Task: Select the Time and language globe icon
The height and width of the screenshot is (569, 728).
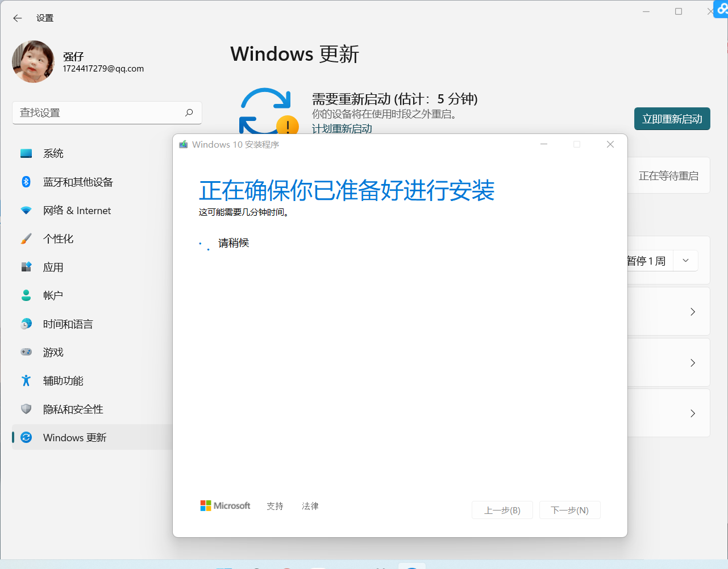Action: pos(26,324)
